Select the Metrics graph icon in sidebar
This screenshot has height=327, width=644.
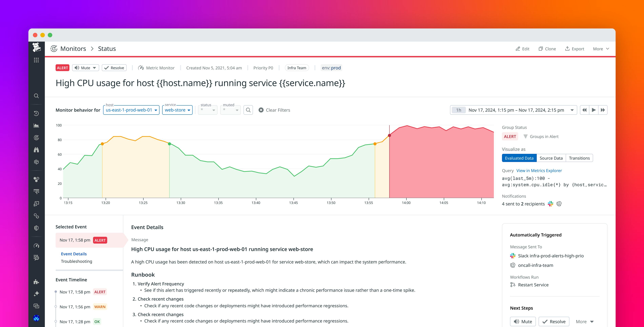tap(36, 125)
